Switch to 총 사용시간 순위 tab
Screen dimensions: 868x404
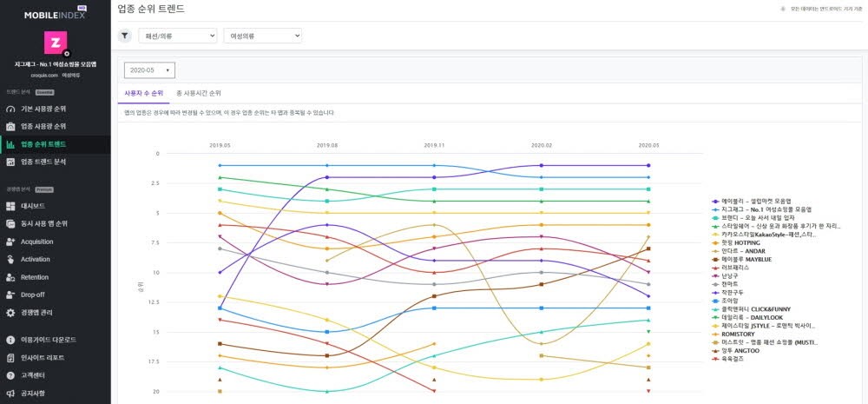tap(198, 93)
